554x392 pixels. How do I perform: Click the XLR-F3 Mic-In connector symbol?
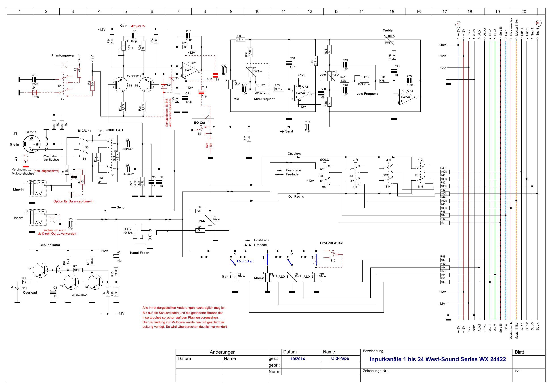click(x=32, y=144)
